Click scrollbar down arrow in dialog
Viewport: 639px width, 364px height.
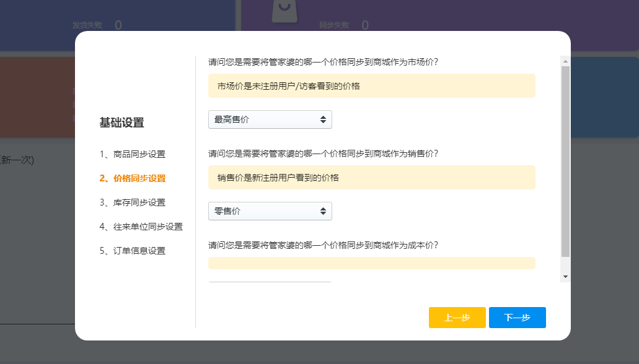point(565,277)
